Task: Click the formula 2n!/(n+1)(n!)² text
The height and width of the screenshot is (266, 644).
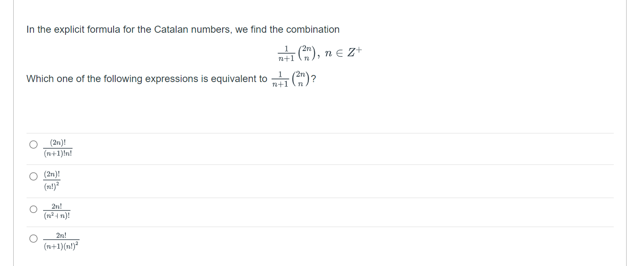Action: (x=61, y=240)
